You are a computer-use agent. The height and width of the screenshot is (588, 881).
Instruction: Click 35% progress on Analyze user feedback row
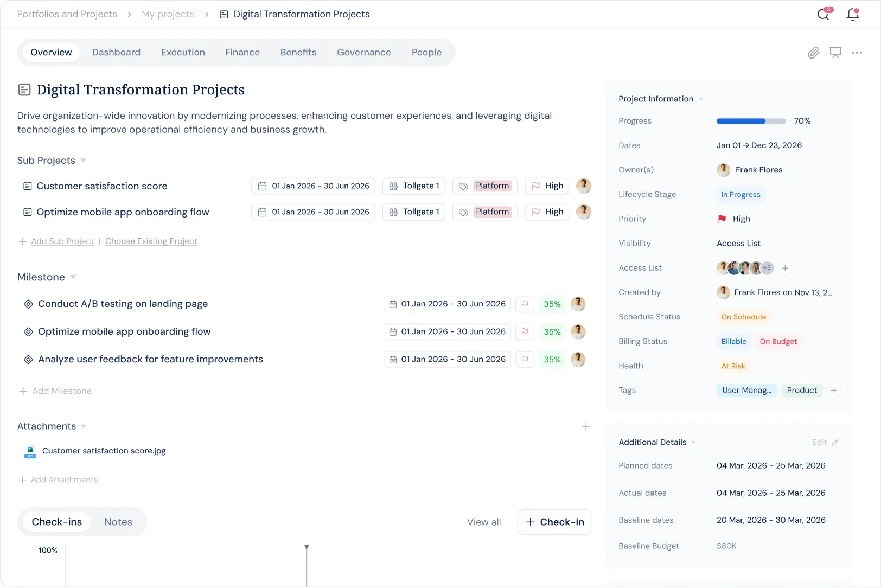[x=552, y=360]
